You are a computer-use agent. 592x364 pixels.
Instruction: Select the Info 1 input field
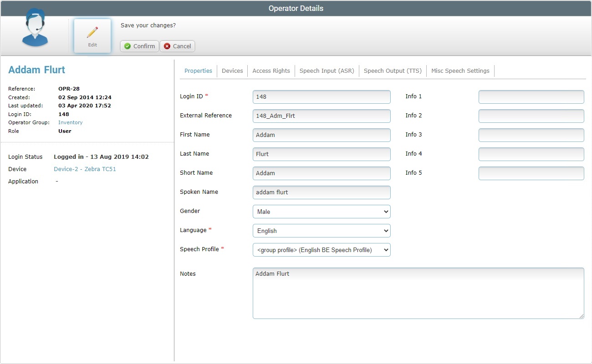[531, 97]
